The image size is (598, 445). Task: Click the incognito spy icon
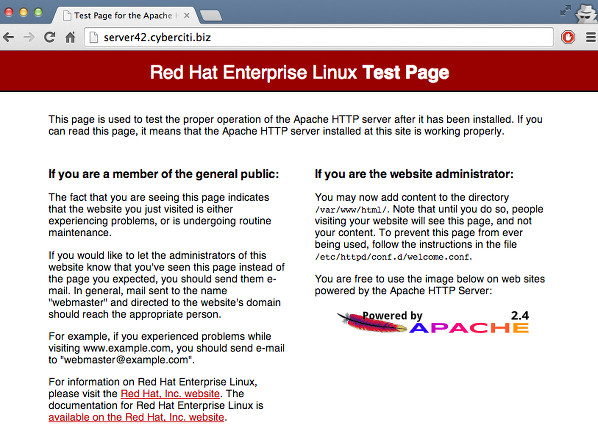tap(586, 13)
